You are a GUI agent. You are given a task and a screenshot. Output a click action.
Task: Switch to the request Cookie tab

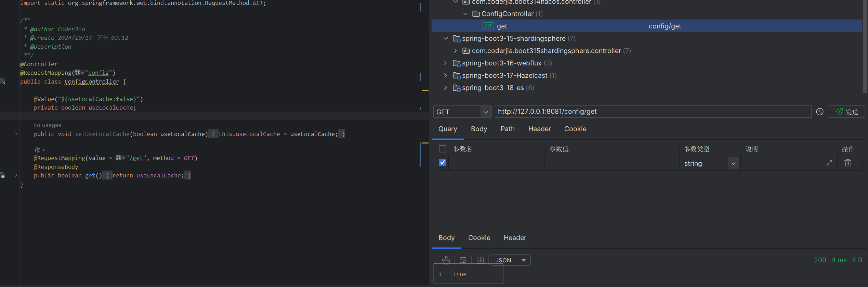tap(575, 129)
